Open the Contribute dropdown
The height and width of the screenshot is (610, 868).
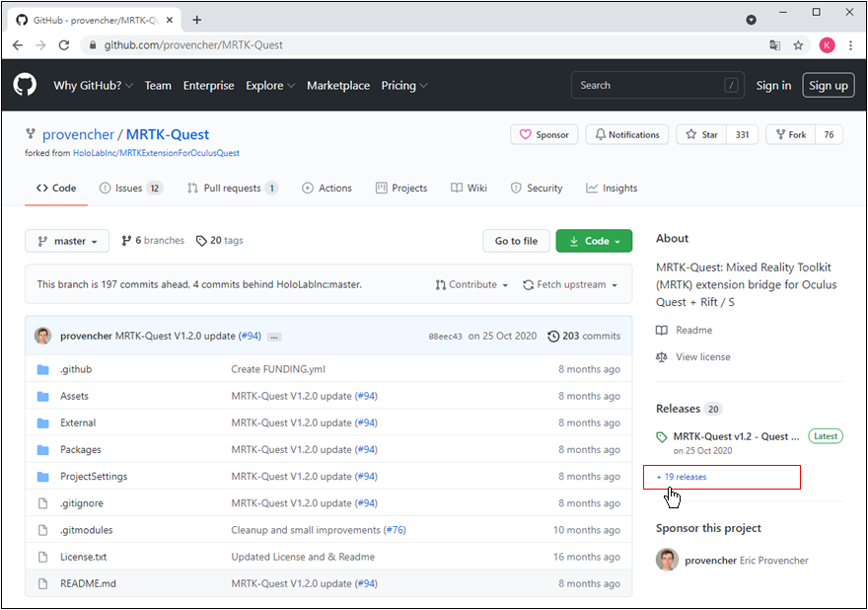(x=471, y=284)
